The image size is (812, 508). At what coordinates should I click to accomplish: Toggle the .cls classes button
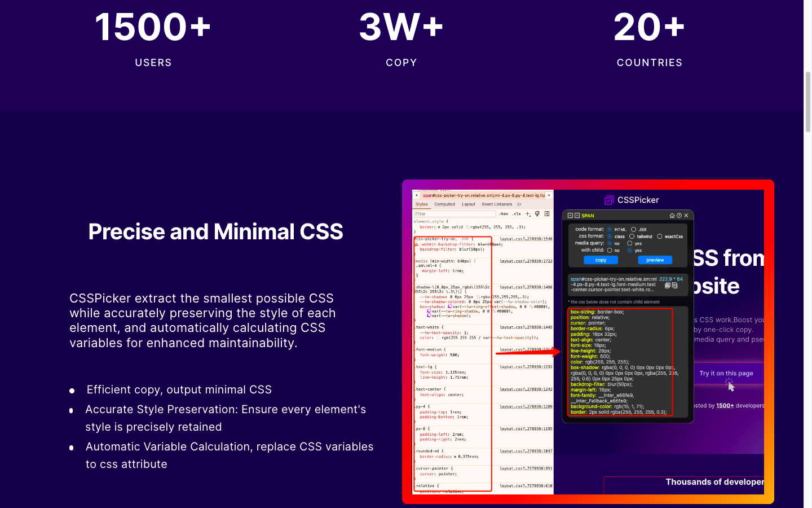517,214
